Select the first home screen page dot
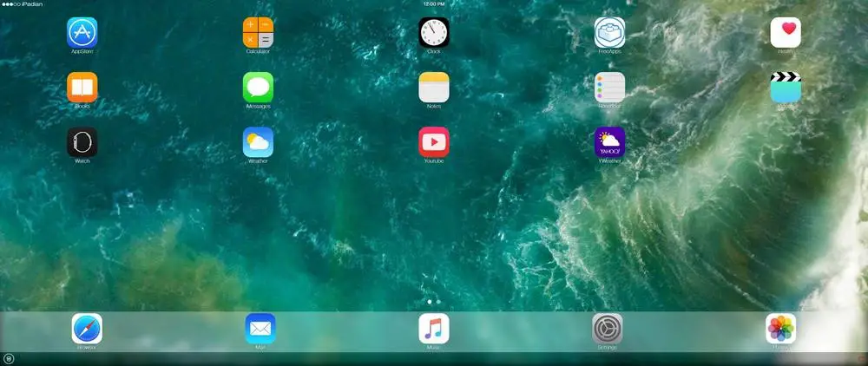Image resolution: width=868 pixels, height=366 pixels. click(431, 302)
